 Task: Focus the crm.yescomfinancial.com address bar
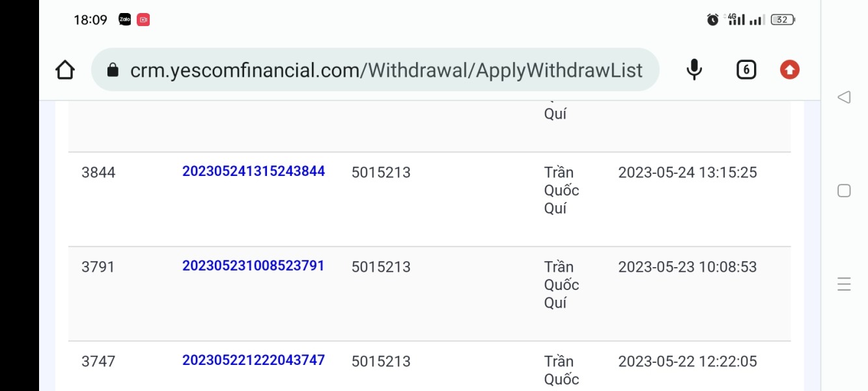[375, 70]
